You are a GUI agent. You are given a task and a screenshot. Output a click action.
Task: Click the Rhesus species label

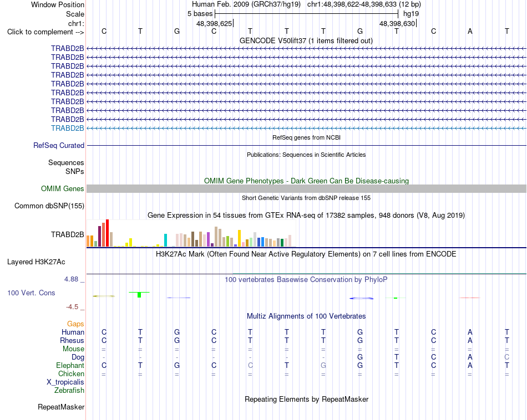(72, 340)
